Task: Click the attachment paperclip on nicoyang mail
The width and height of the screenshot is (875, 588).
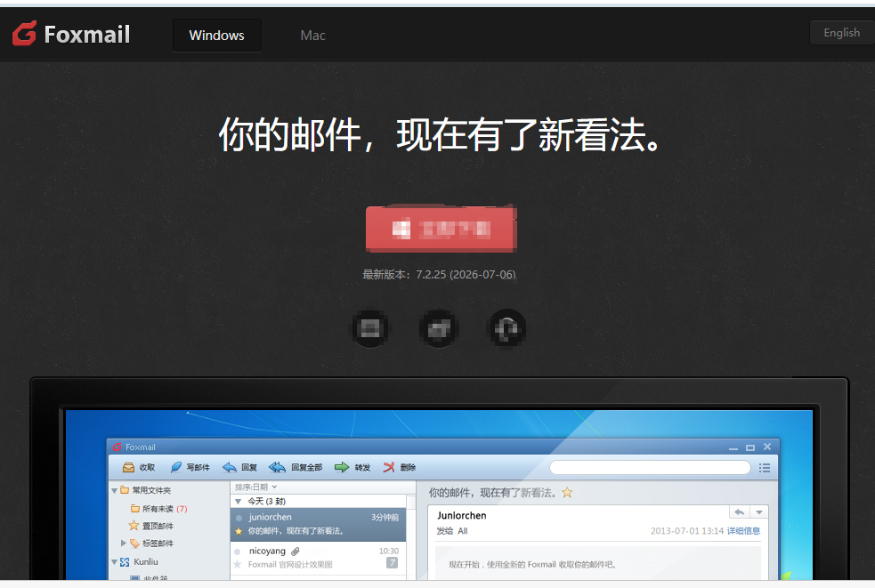Action: coord(296,552)
